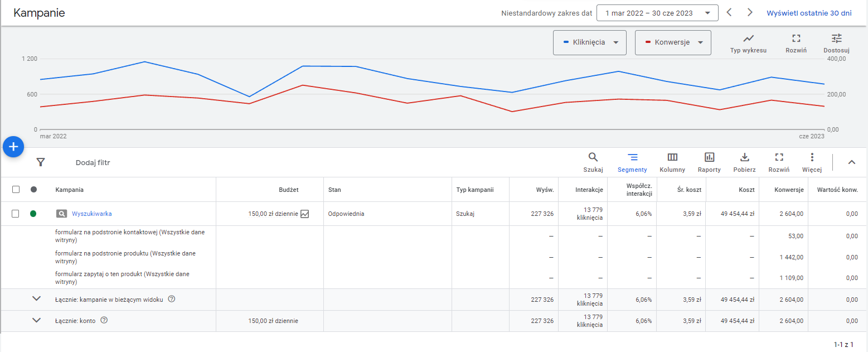Change chart type via Typ wykresu
Image resolution: width=868 pixels, height=352 pixels.
pyautogui.click(x=748, y=43)
